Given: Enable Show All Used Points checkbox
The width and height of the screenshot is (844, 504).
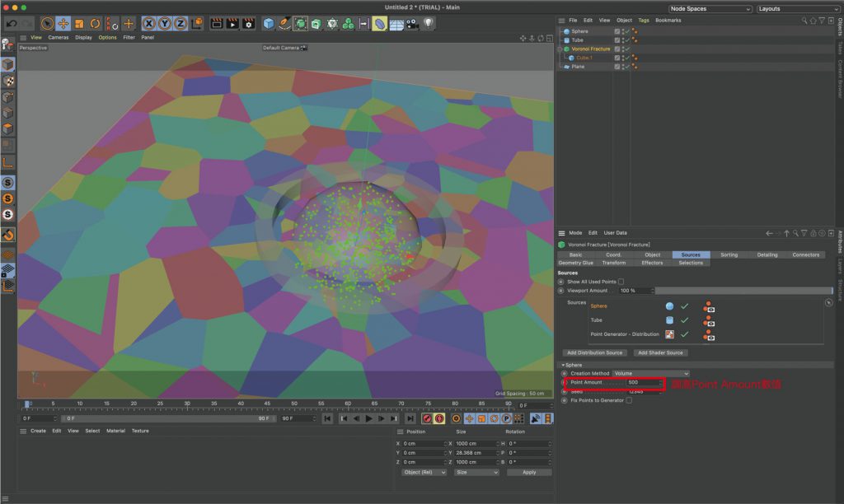Looking at the screenshot, I should click(x=621, y=282).
